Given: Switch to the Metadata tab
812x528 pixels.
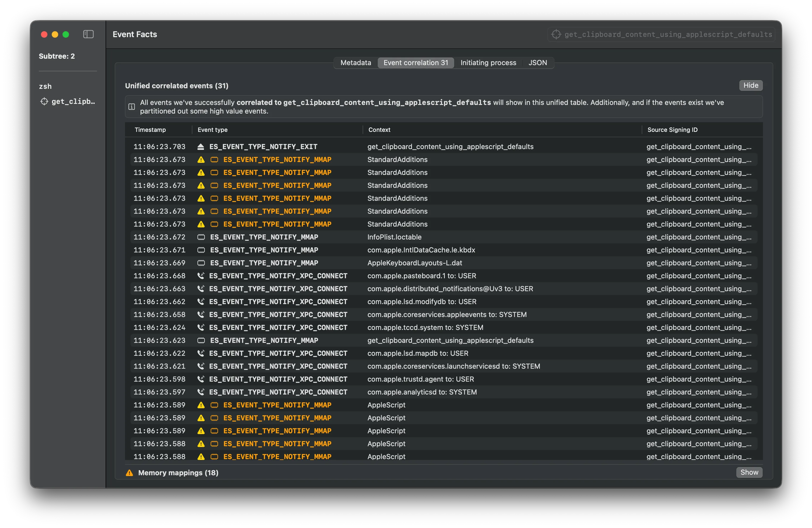Looking at the screenshot, I should tap(356, 63).
